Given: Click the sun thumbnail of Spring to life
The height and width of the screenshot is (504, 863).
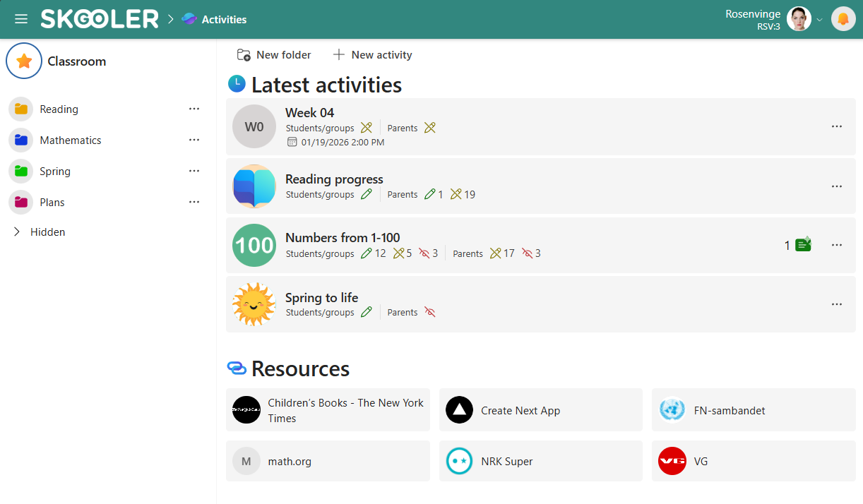Looking at the screenshot, I should point(254,304).
